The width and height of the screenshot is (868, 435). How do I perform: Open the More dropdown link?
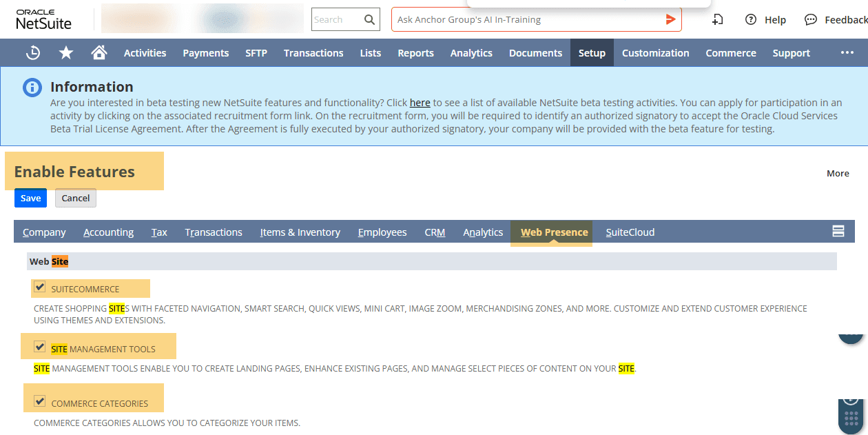click(838, 174)
